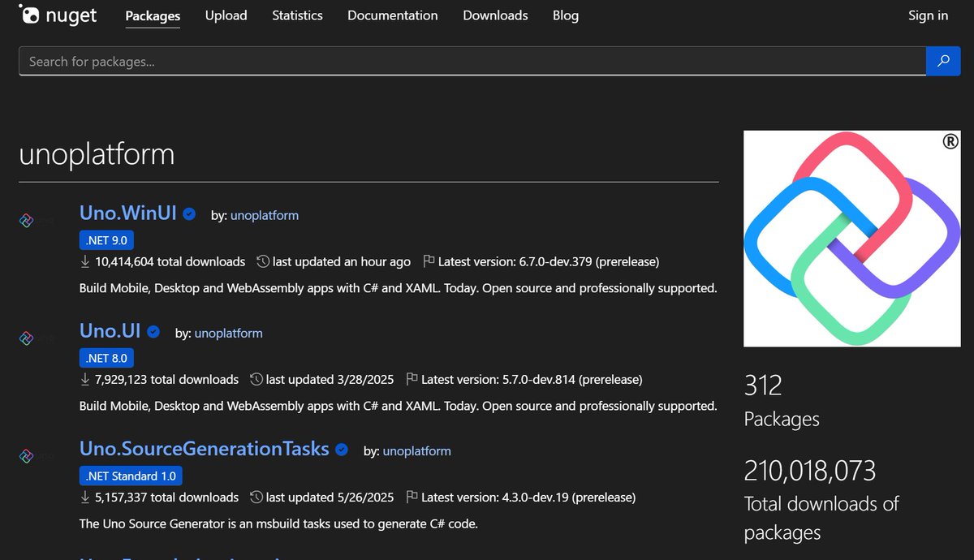Image resolution: width=974 pixels, height=560 pixels.
Task: Open the Blog from the navigation bar
Action: point(566,15)
